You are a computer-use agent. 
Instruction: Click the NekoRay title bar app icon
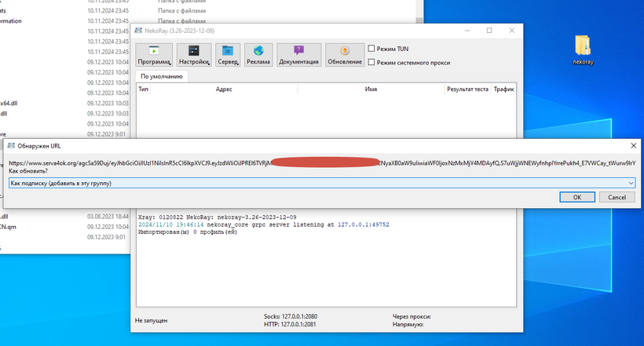137,31
